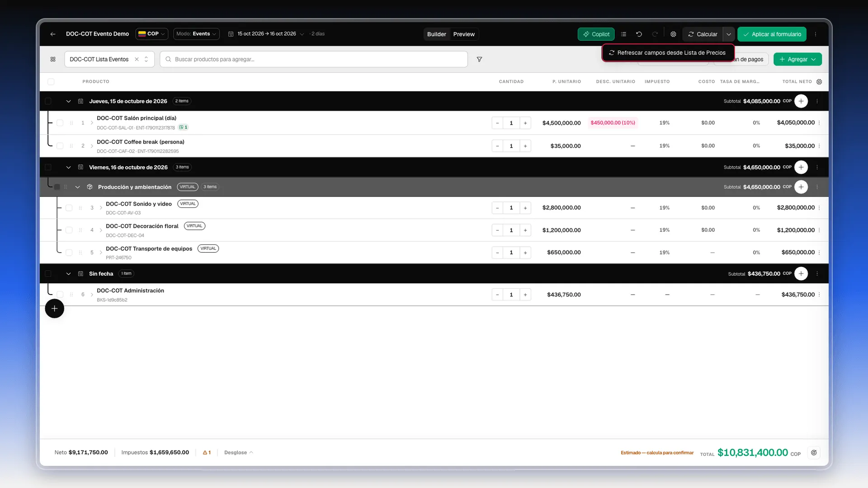The height and width of the screenshot is (488, 868).
Task: Check the DOC-COT Transporte de equipos checkbox
Action: coord(69,253)
